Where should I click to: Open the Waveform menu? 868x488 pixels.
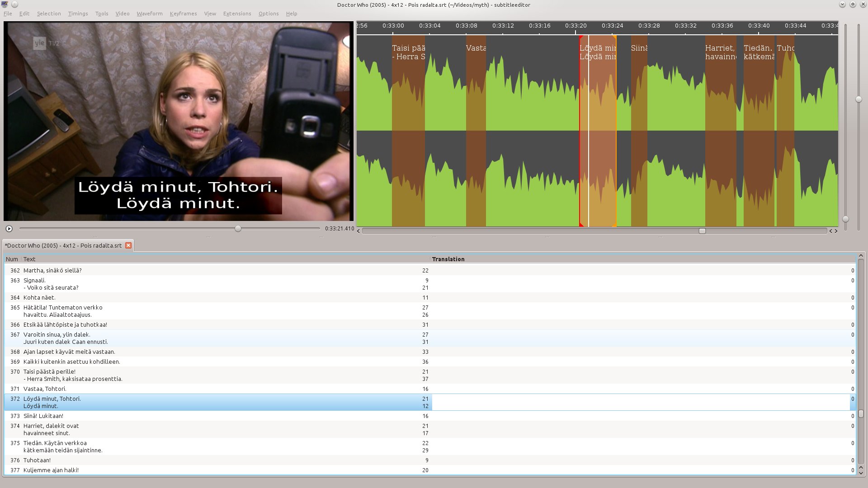point(150,14)
